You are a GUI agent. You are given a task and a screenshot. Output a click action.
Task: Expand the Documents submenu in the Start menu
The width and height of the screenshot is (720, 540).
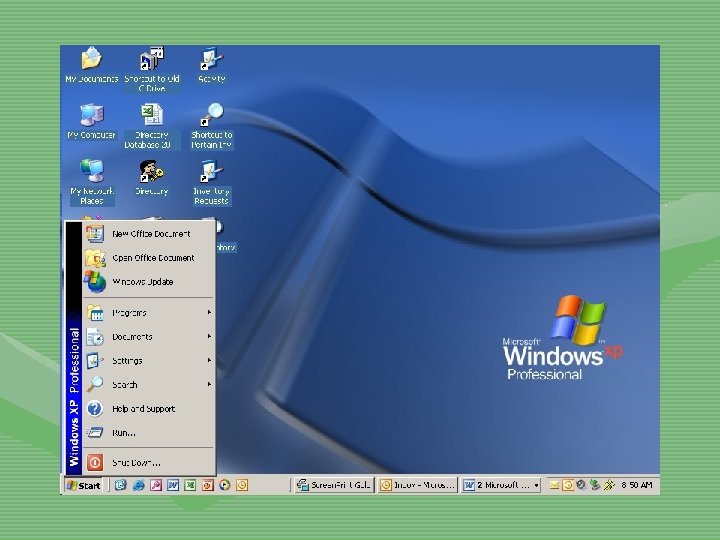point(149,337)
